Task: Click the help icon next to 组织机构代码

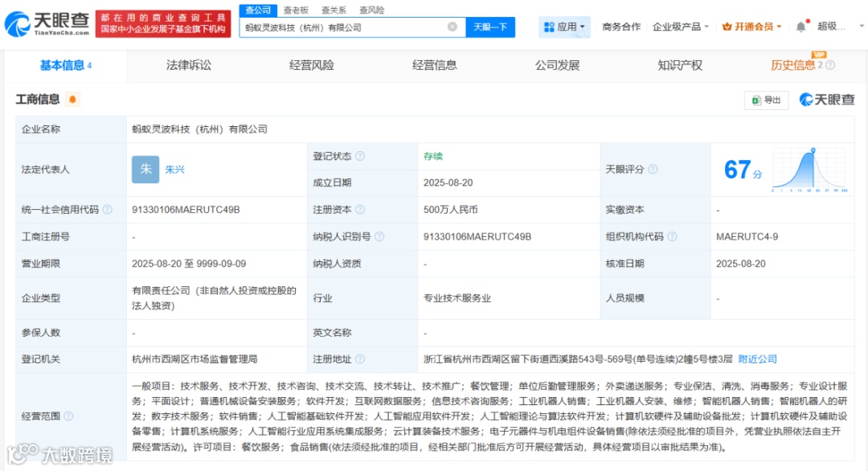Action: [672, 237]
